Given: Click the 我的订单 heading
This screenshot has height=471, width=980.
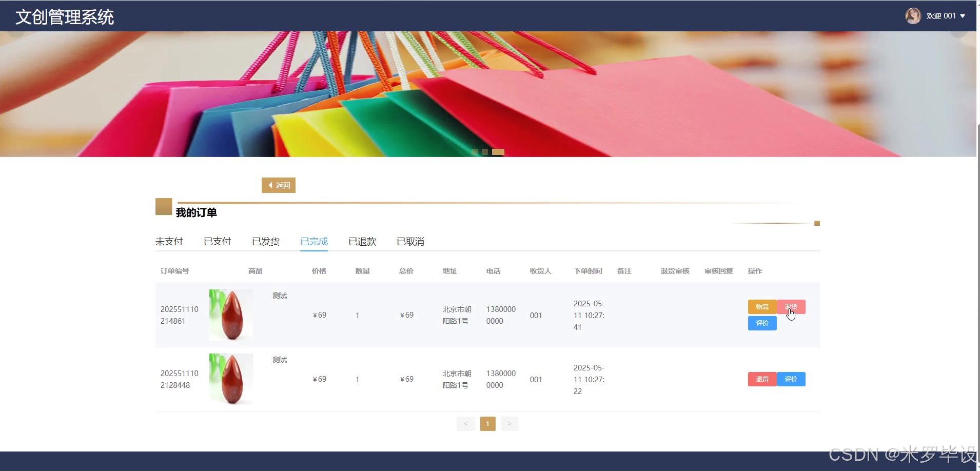Looking at the screenshot, I should 197,212.
